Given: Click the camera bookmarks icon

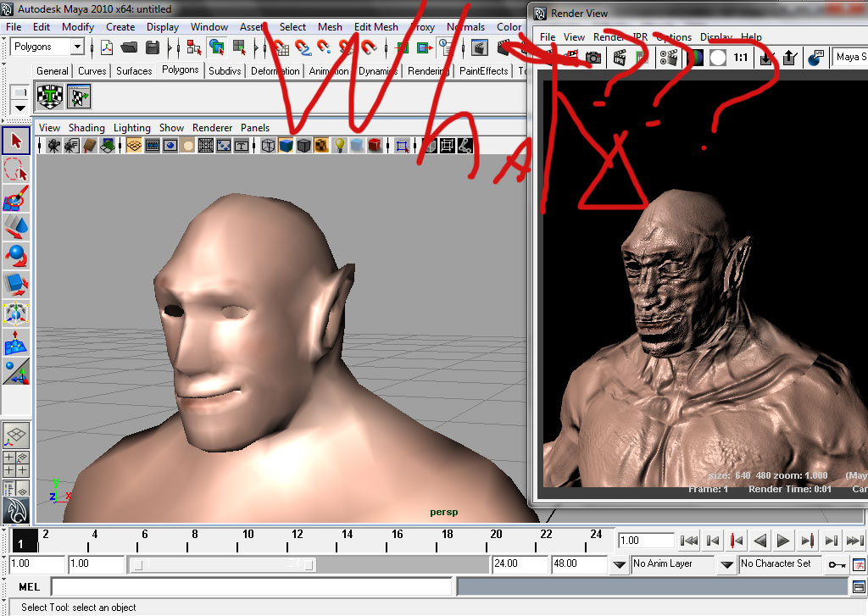Looking at the screenshot, I should tap(90, 146).
